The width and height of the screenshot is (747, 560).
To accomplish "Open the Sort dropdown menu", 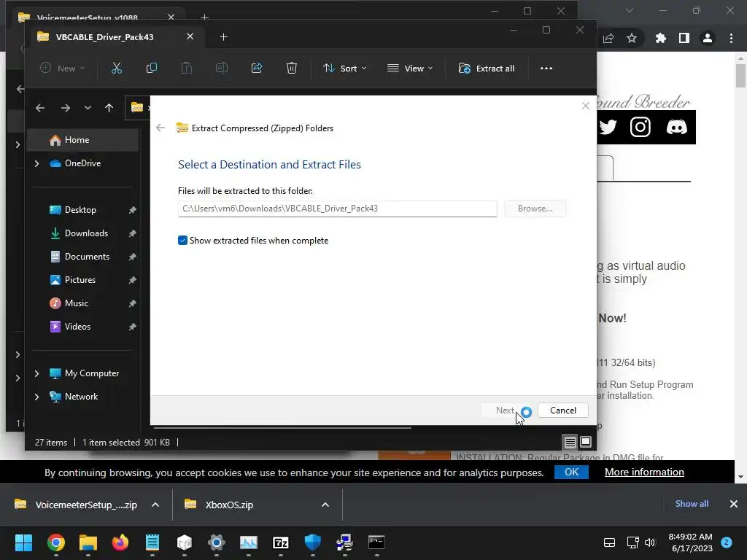I will click(344, 68).
